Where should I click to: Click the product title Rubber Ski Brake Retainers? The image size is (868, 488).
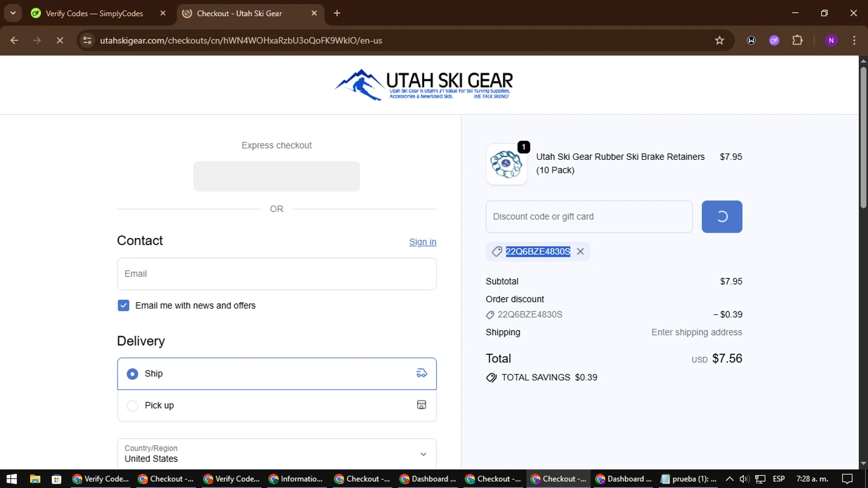pyautogui.click(x=620, y=163)
